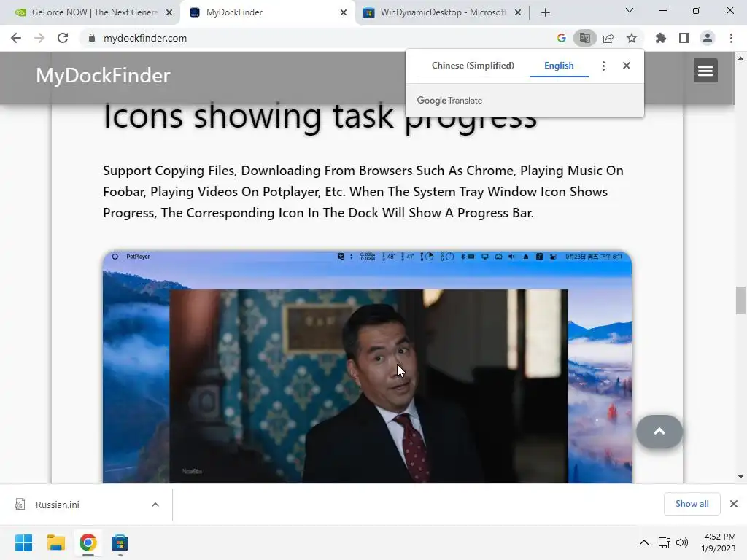Go back to the previous page
747x560 pixels.
click(16, 38)
